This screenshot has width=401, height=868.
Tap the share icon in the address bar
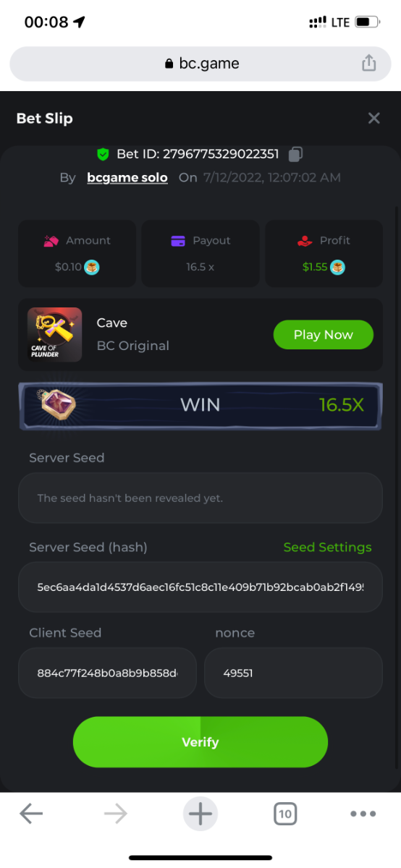pos(369,63)
